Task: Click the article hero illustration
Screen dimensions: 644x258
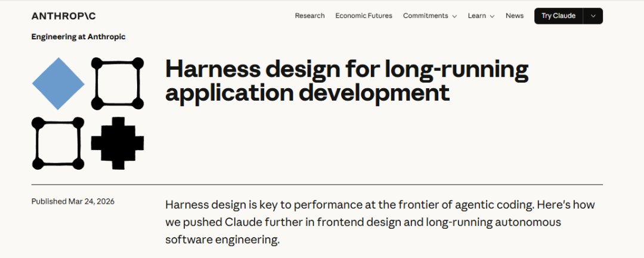Action: [x=88, y=113]
